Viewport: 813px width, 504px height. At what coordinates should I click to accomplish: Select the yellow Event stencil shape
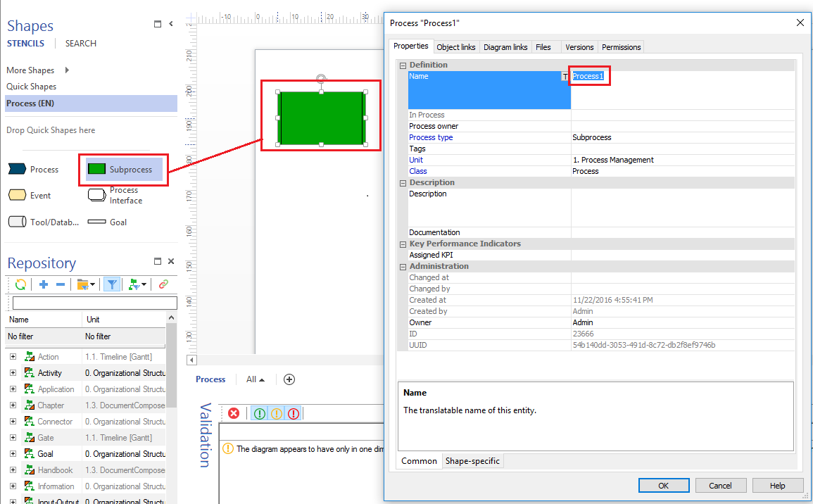coord(17,195)
